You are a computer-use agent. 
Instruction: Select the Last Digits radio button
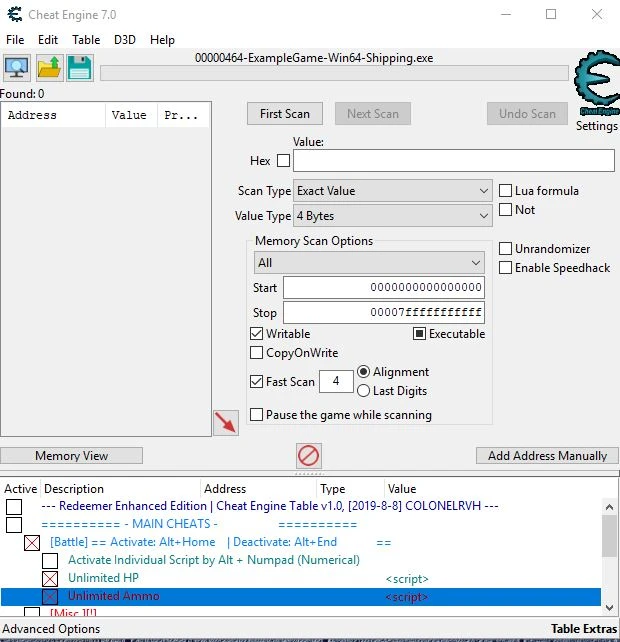(363, 391)
